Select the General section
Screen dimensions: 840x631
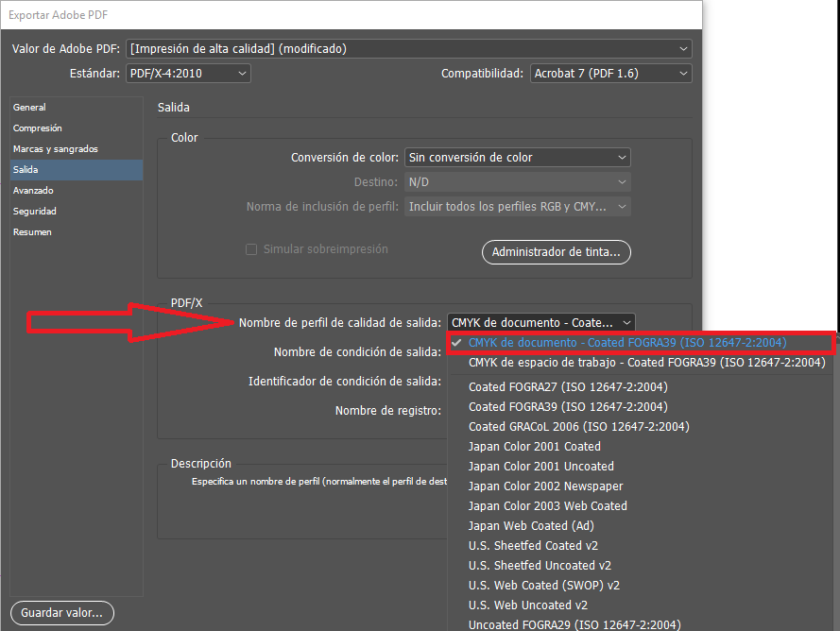(77, 107)
